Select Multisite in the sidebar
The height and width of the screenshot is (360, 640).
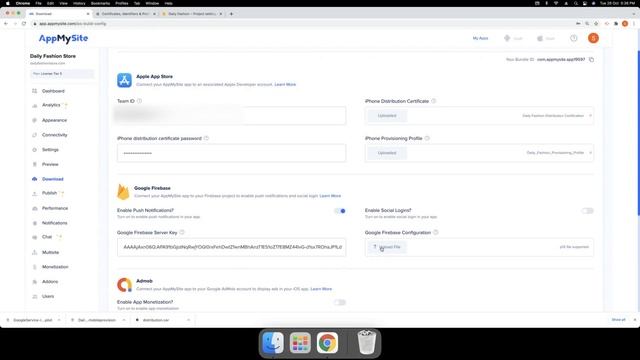pos(51,252)
